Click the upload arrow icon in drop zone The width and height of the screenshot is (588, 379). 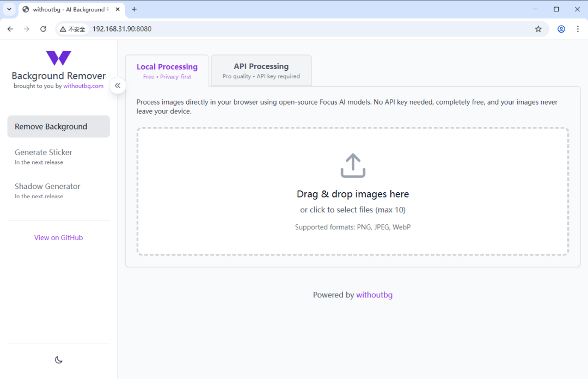coord(353,164)
